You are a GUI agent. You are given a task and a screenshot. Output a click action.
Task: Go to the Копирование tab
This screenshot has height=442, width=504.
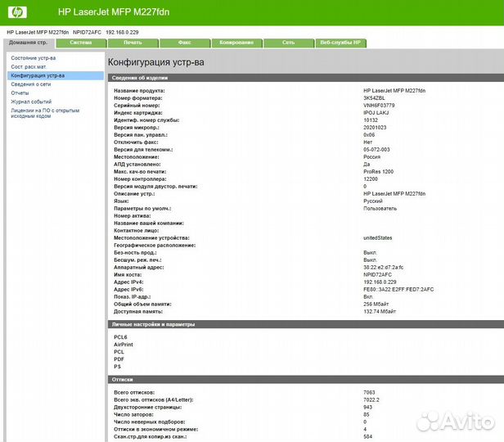click(x=237, y=43)
